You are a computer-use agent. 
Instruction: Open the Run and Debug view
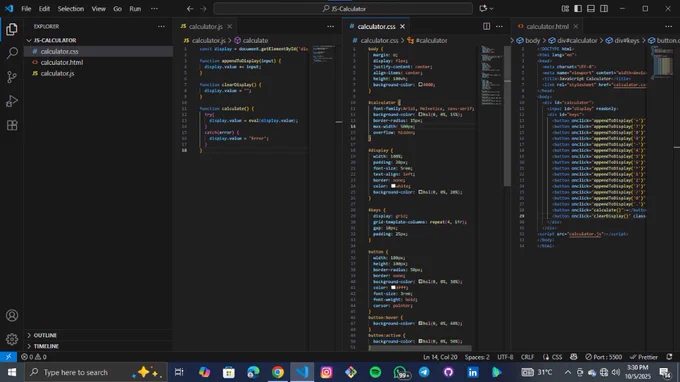click(x=12, y=101)
